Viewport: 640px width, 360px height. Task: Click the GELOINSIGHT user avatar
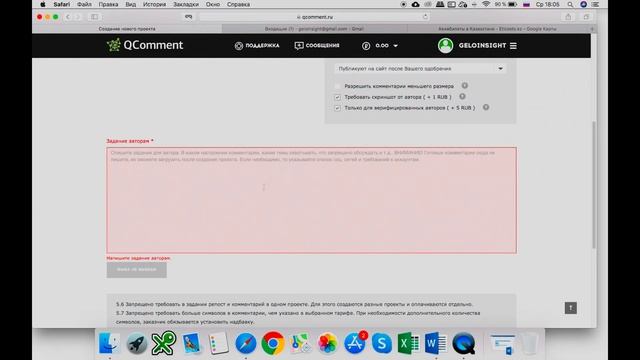point(445,45)
